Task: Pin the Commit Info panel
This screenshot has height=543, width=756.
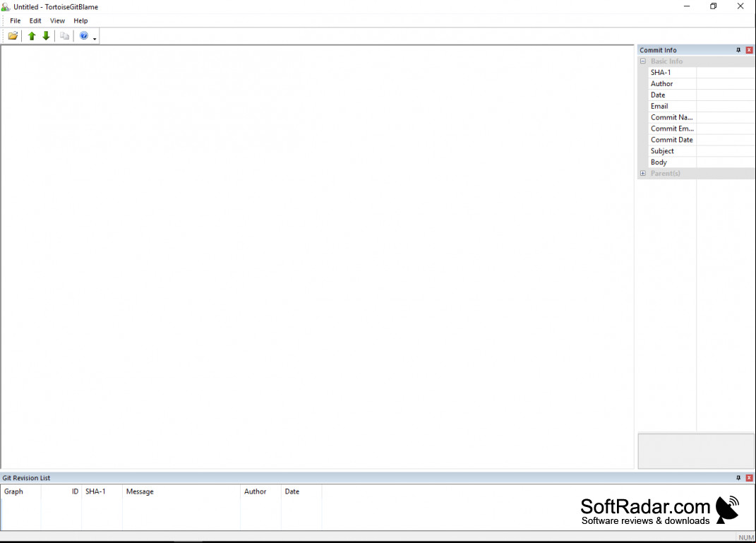Action: (x=738, y=50)
